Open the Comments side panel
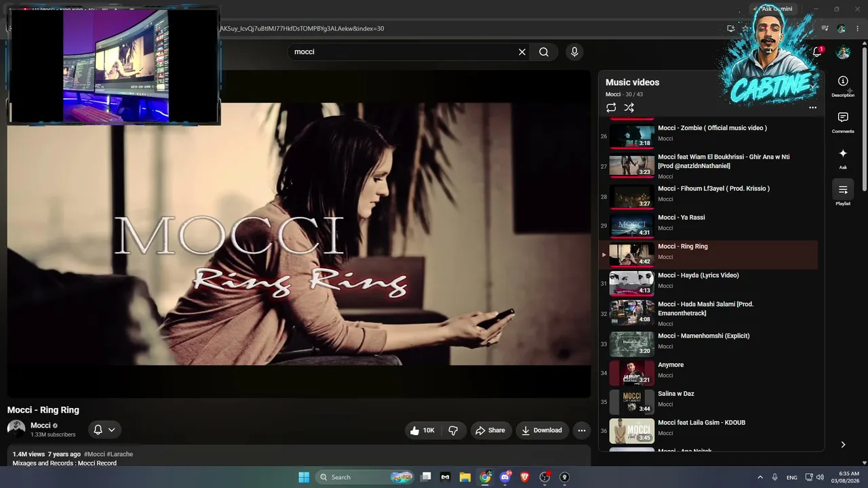The width and height of the screenshot is (868, 488). (843, 122)
